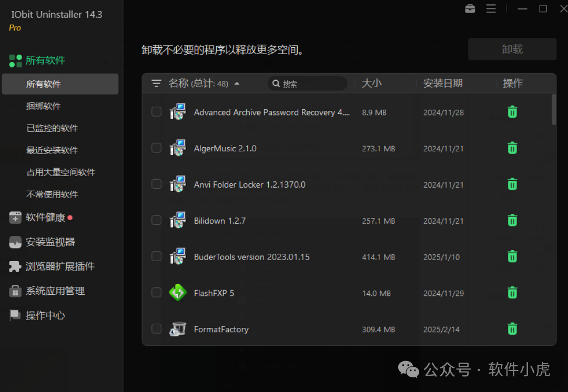Image resolution: width=568 pixels, height=392 pixels.
Task: Click the 414.1 MB size value
Action: click(379, 257)
